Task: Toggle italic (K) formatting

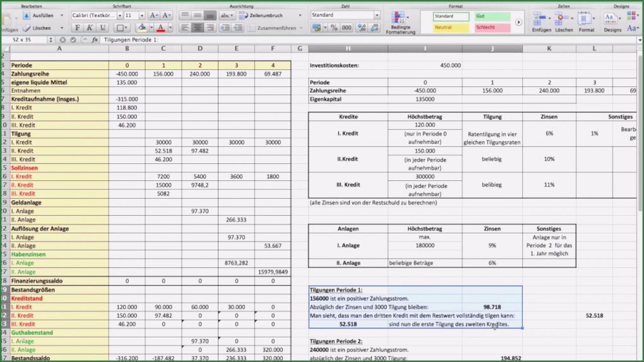Action: tap(90, 28)
